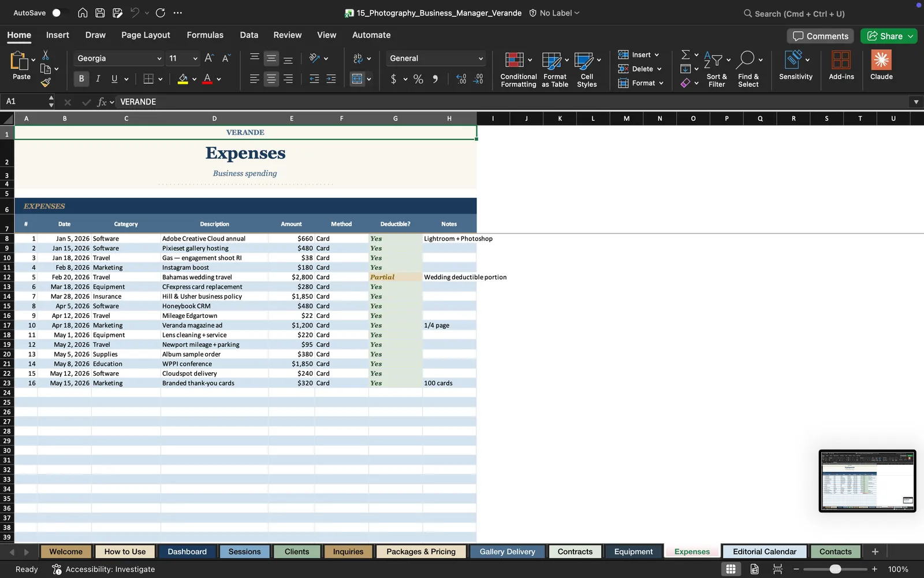Open the Formulas ribbon tab
This screenshot has width=924, height=578.
coord(205,35)
